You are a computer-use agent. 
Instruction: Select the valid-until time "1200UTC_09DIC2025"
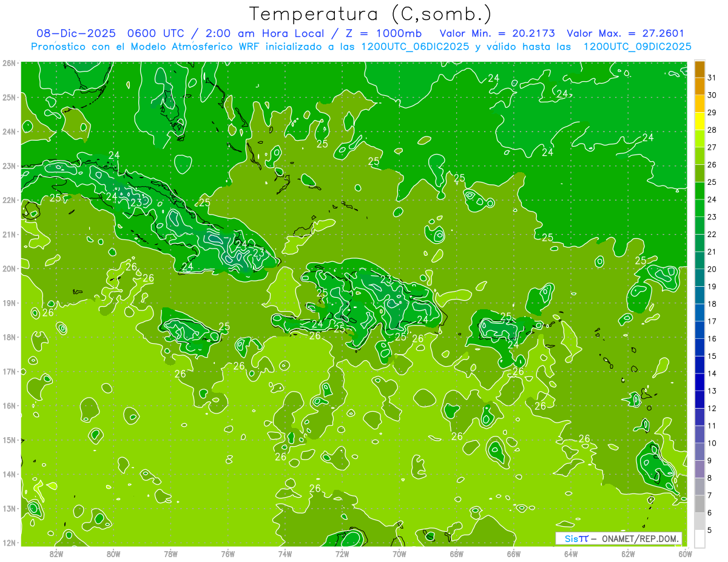637,47
